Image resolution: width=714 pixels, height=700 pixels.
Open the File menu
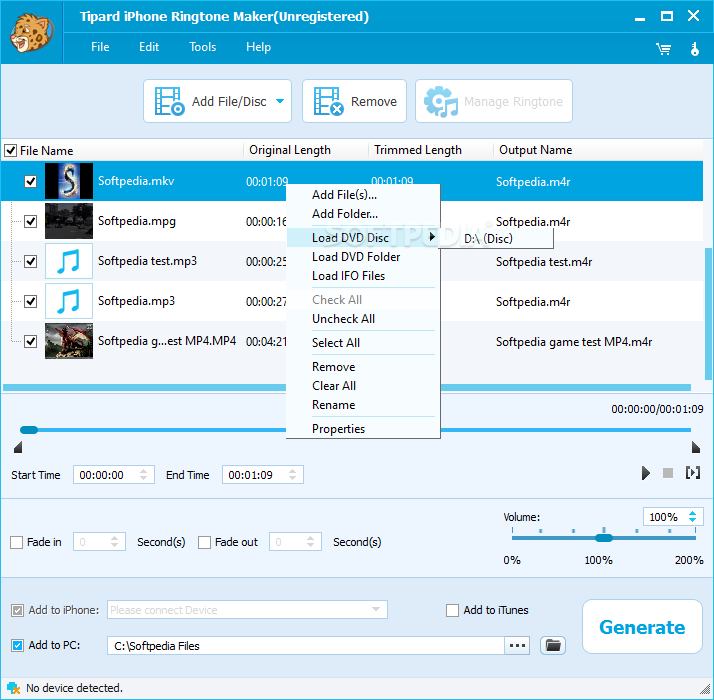100,47
